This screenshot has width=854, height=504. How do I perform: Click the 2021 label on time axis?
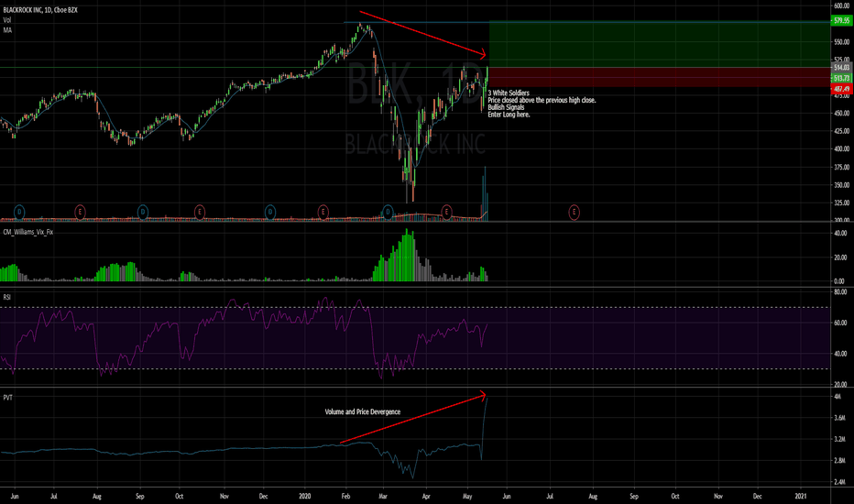[801, 497]
